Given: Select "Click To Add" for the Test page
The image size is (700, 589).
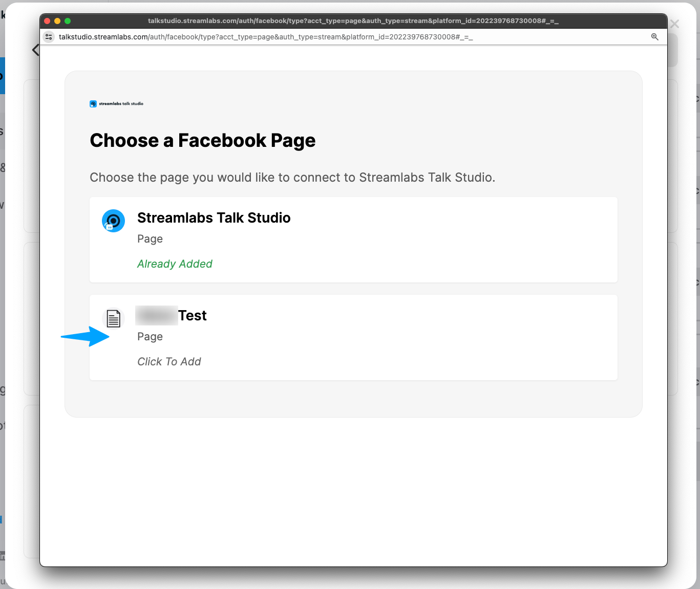Looking at the screenshot, I should click(169, 362).
